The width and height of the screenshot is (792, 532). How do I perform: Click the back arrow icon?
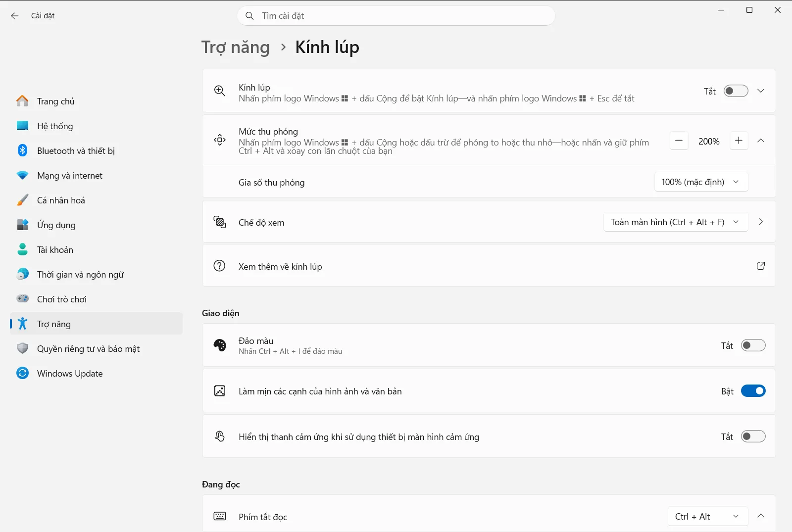tap(15, 16)
